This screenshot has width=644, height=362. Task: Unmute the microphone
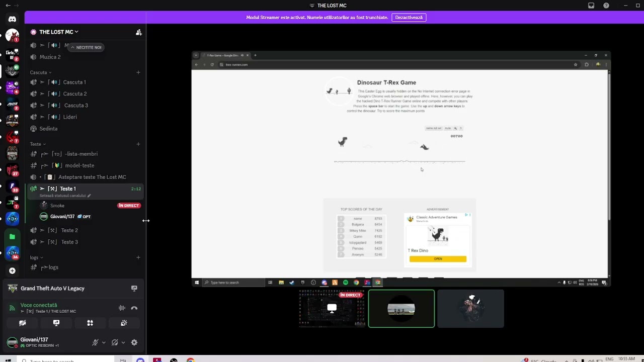click(x=95, y=342)
